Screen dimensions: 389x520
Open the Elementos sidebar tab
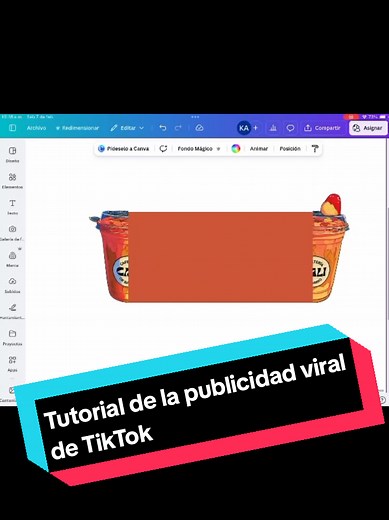[12, 181]
